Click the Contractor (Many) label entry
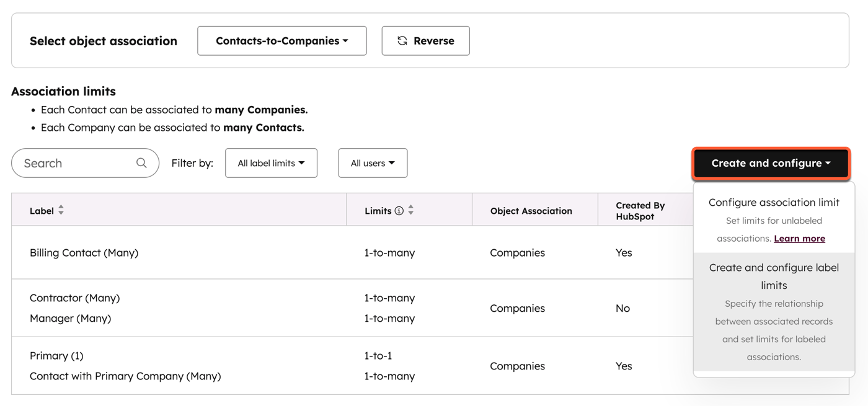This screenshot has width=868, height=406. (x=74, y=298)
